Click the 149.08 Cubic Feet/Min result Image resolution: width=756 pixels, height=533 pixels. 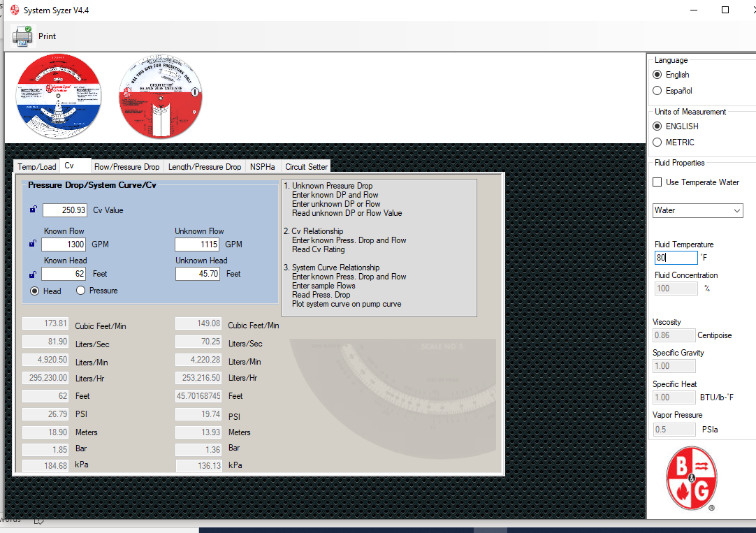(198, 323)
